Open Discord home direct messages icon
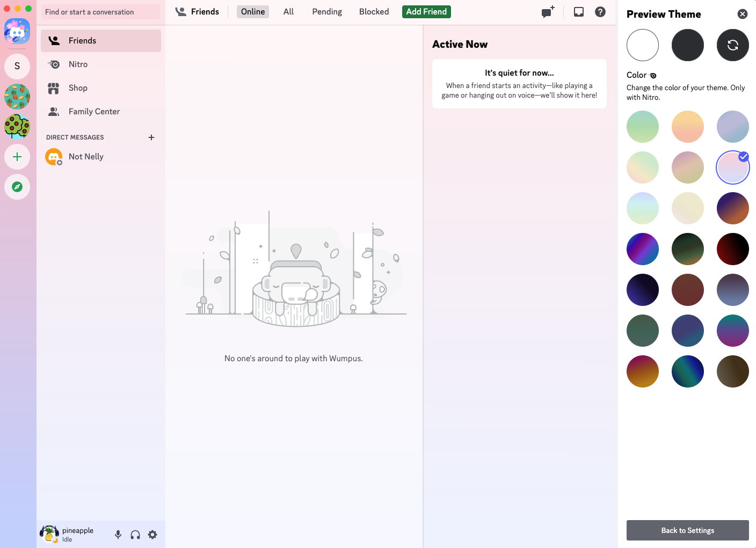 17,32
